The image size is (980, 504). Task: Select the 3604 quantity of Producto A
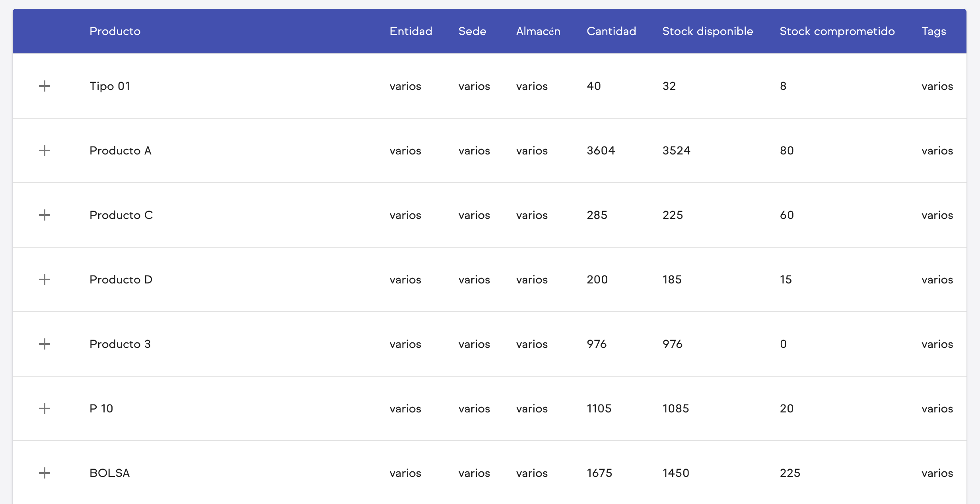tap(600, 150)
